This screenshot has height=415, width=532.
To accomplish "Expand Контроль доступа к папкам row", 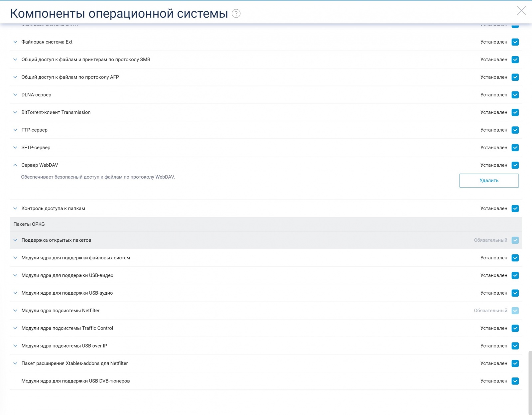I will (15, 208).
